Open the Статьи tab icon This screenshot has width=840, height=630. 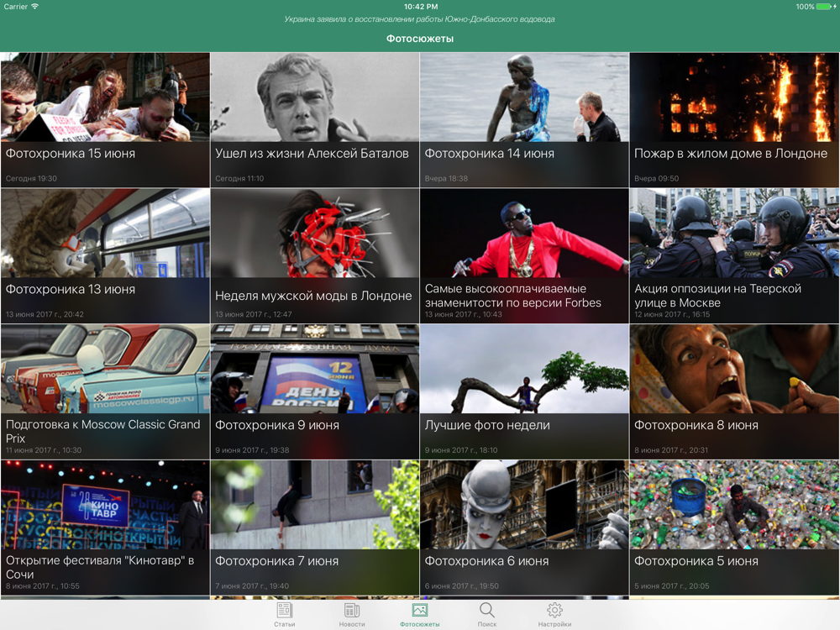pos(285,610)
